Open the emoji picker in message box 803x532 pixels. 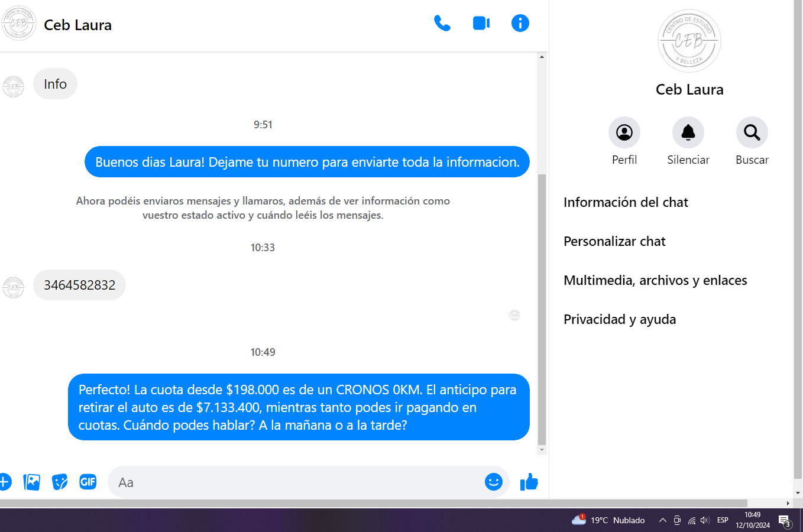[493, 482]
